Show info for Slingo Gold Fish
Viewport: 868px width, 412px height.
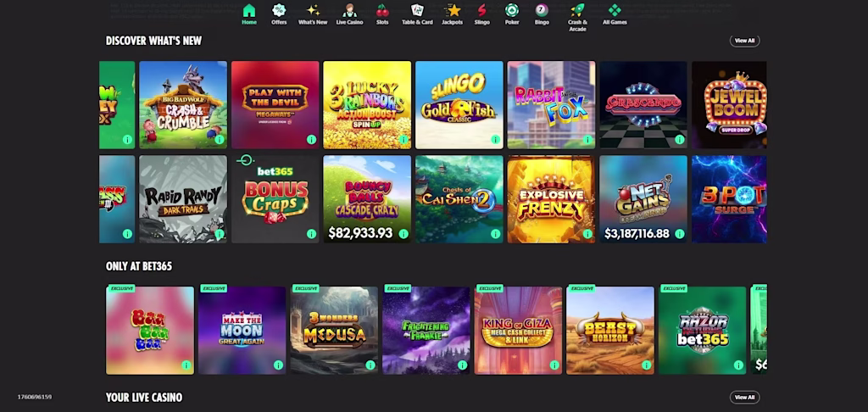495,140
